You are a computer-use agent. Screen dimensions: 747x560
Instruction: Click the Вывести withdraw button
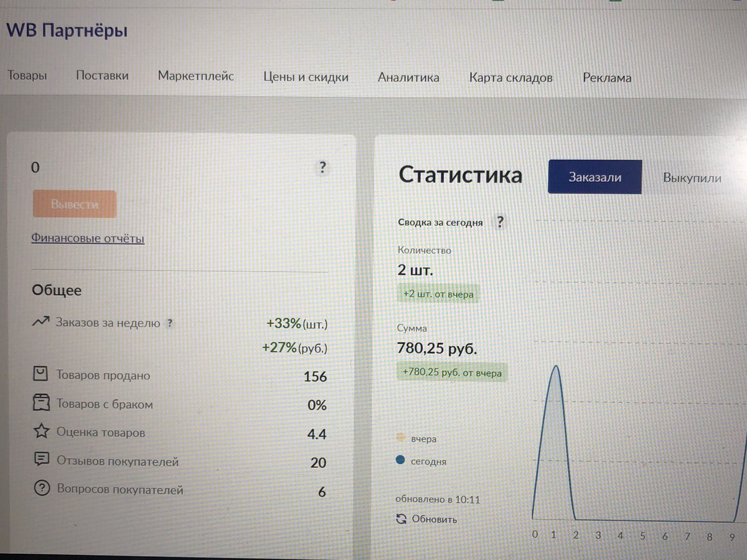point(75,204)
